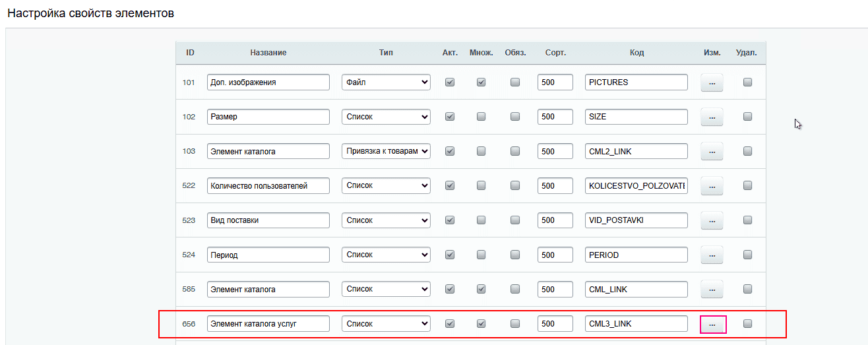This screenshot has width=868, height=345.
Task: Click name field Доп. изображения
Action: tap(268, 82)
